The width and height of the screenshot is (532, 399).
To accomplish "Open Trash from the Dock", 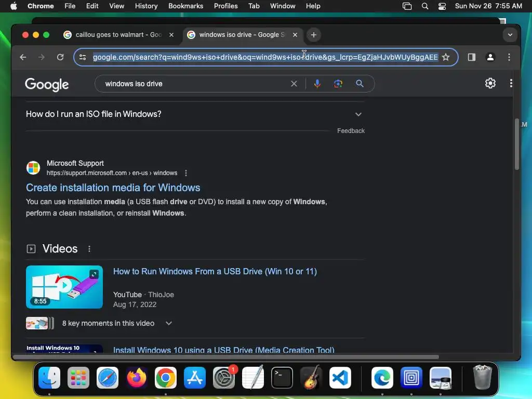I will coord(482,378).
